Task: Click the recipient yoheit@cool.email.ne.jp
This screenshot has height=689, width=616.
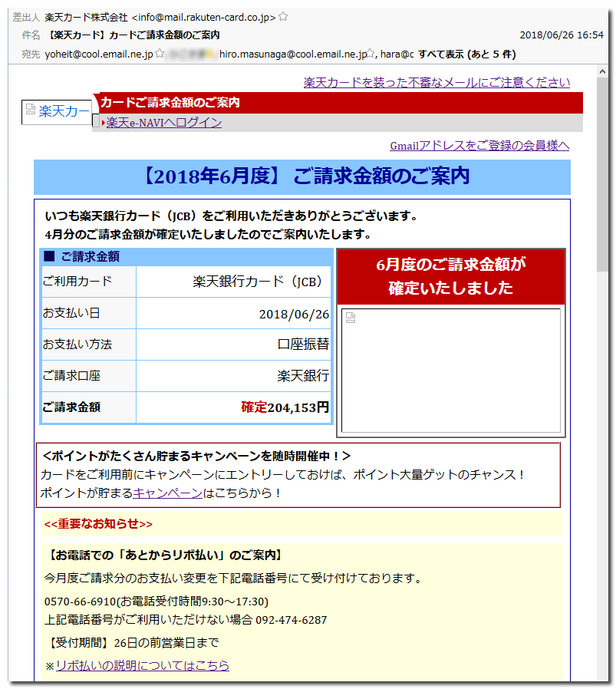Action: [x=99, y=54]
